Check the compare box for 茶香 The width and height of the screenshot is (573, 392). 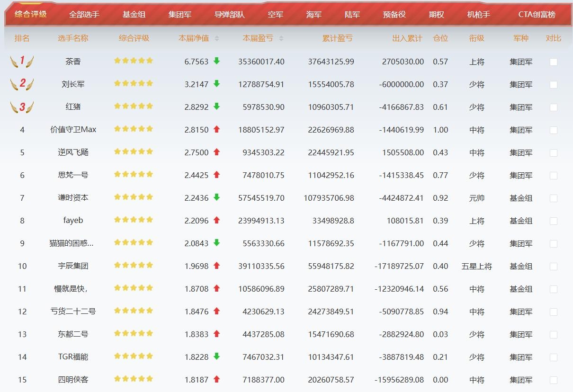(554, 62)
